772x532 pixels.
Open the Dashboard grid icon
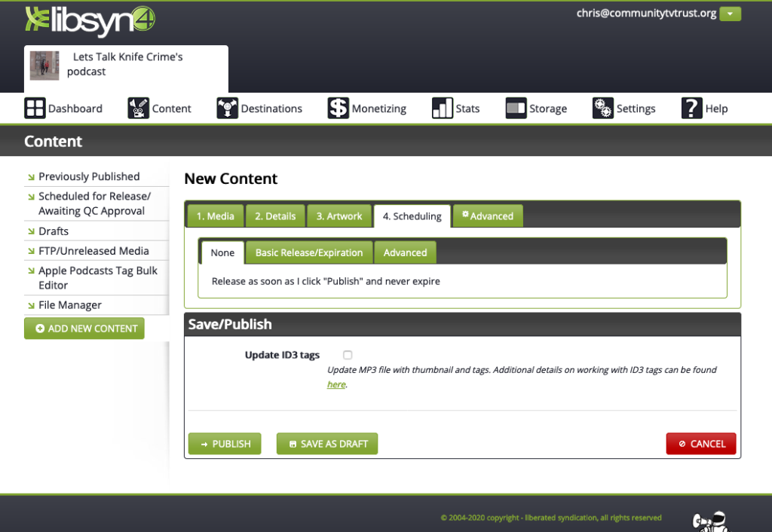click(x=35, y=109)
